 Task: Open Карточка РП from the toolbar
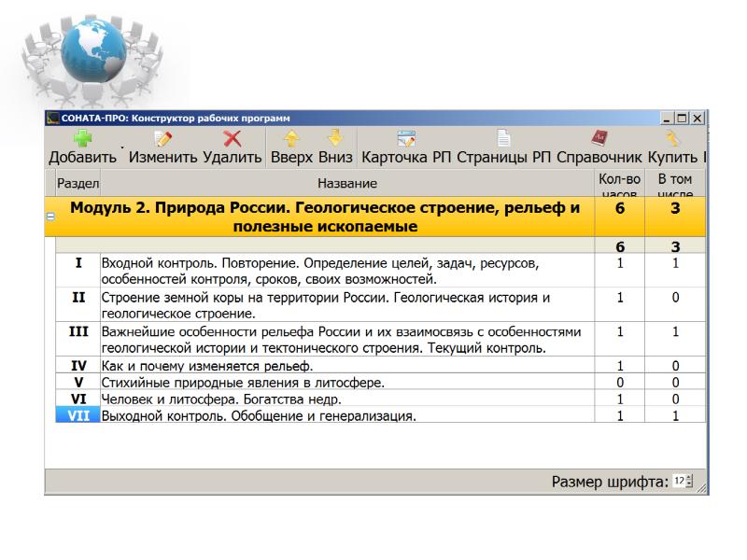[x=405, y=139]
